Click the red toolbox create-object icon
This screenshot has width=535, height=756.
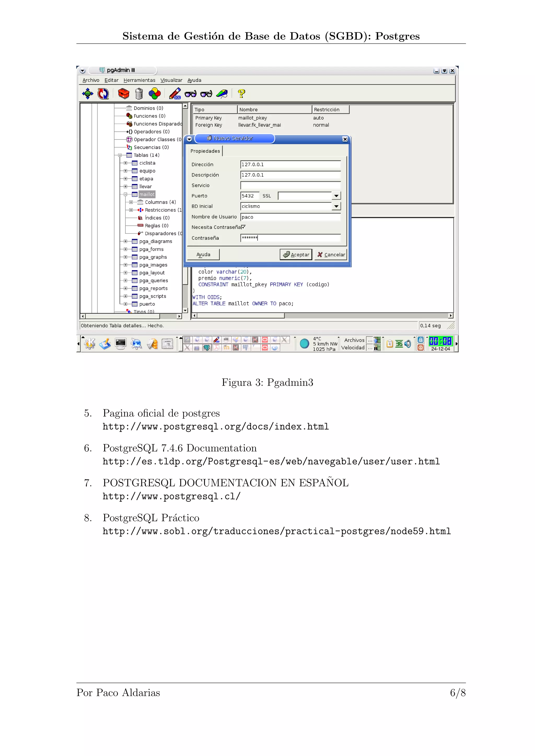pos(124,93)
